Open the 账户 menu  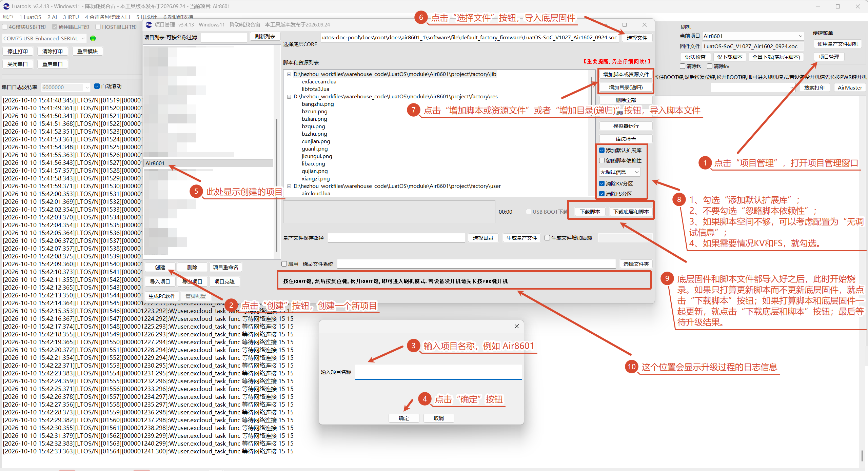(x=8, y=17)
